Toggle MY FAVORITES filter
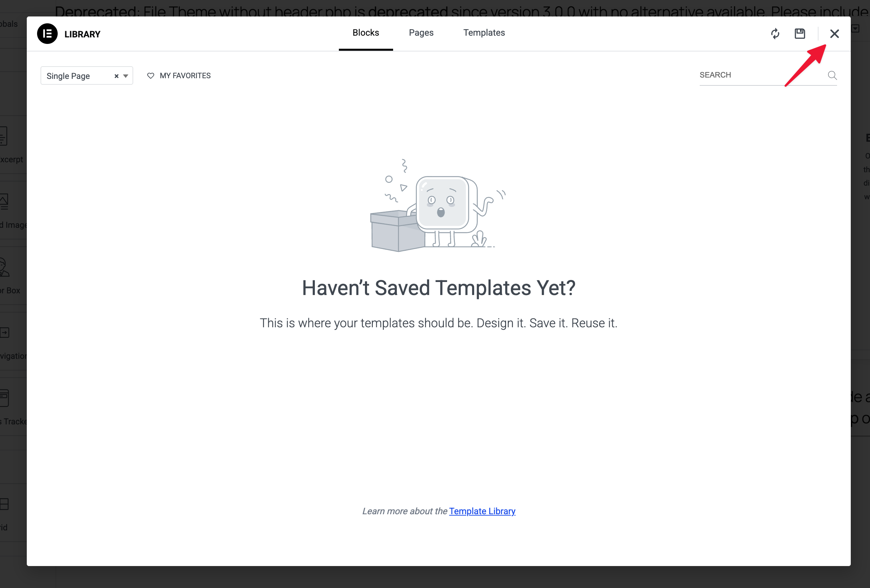 [x=185, y=76]
